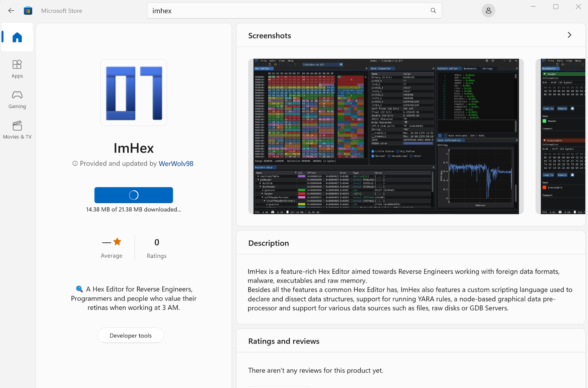Open the WerWolv98 publisher link
The image size is (588, 388).
[176, 163]
